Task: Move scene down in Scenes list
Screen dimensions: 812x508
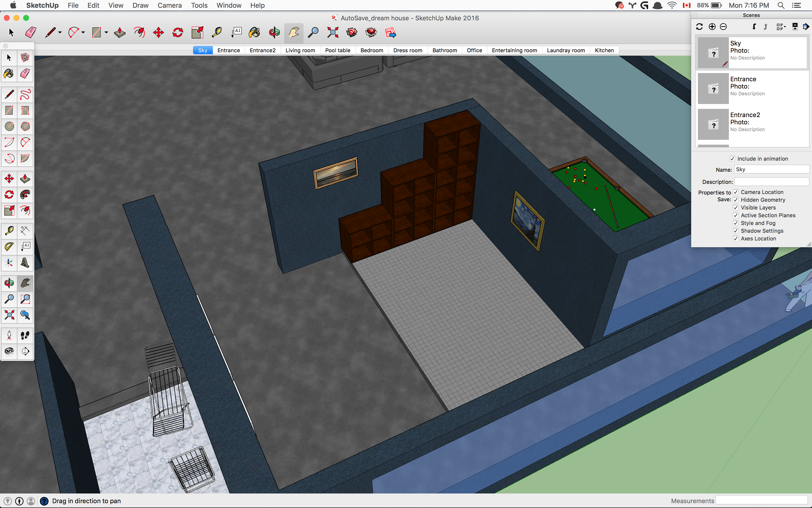Action: tap(754, 27)
